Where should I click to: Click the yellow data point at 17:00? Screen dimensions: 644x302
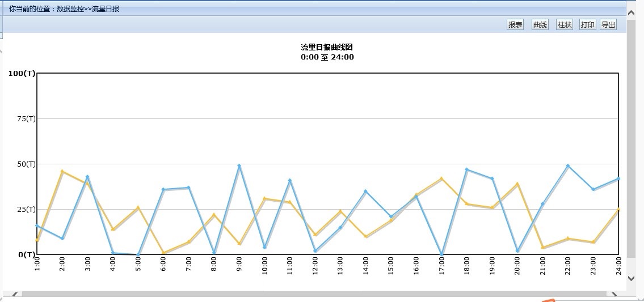(441, 178)
